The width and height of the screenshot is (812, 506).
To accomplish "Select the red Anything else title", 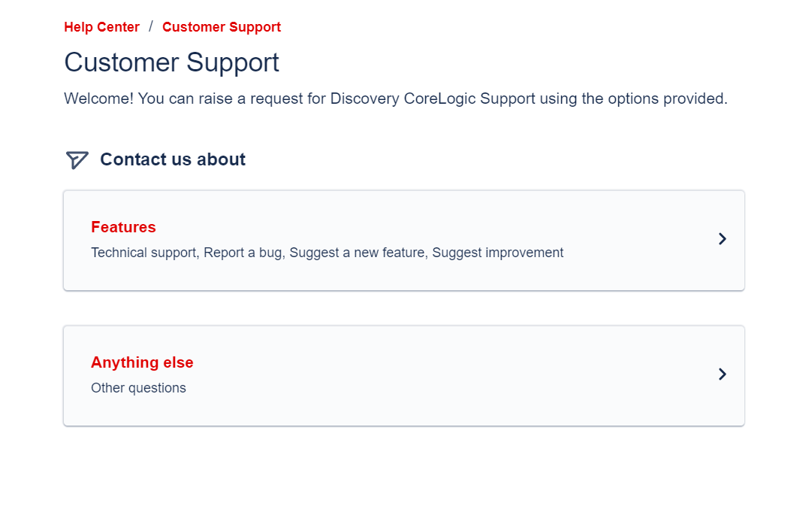I will [x=142, y=362].
